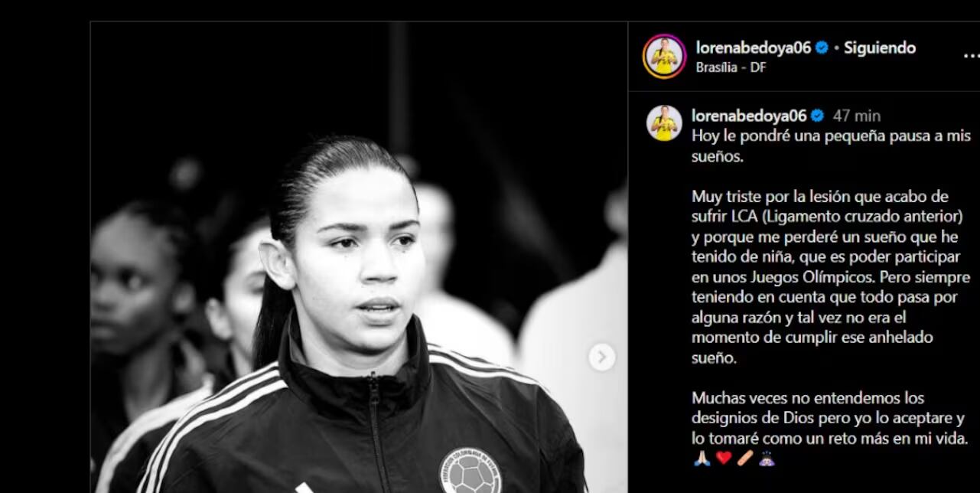Click the 47 min timestamp
The image size is (980, 493).
click(856, 116)
